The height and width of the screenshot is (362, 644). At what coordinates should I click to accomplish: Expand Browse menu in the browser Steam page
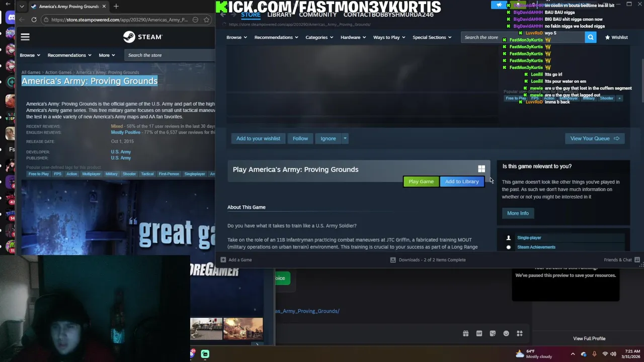[30, 55]
